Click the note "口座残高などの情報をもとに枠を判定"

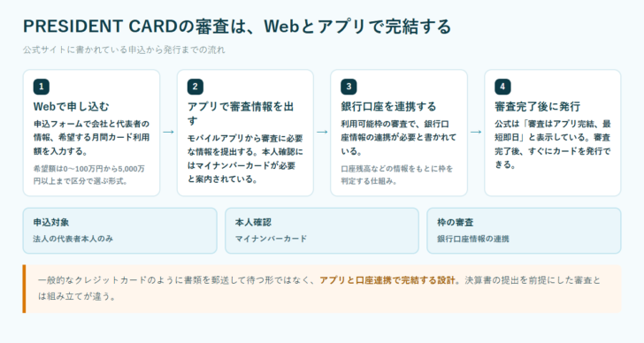[x=396, y=175]
